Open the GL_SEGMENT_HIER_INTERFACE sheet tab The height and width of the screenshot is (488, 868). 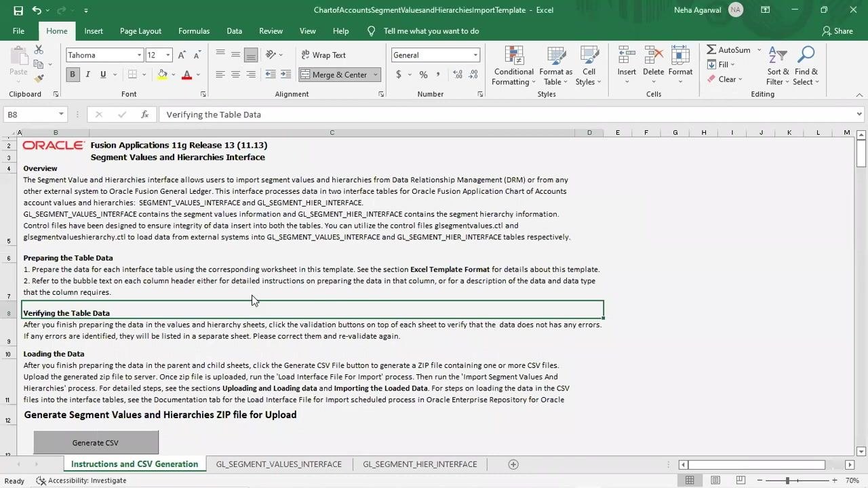point(420,464)
